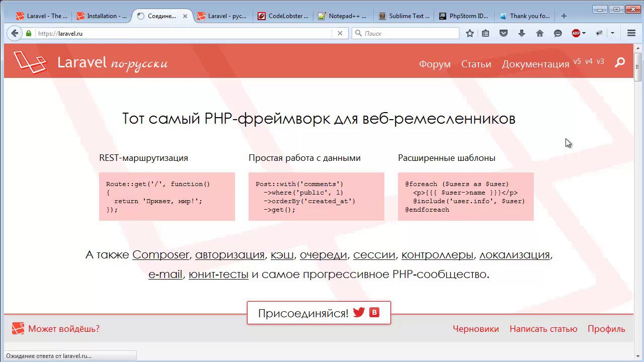Open the Twitter bird link
The image size is (644, 362).
click(359, 312)
